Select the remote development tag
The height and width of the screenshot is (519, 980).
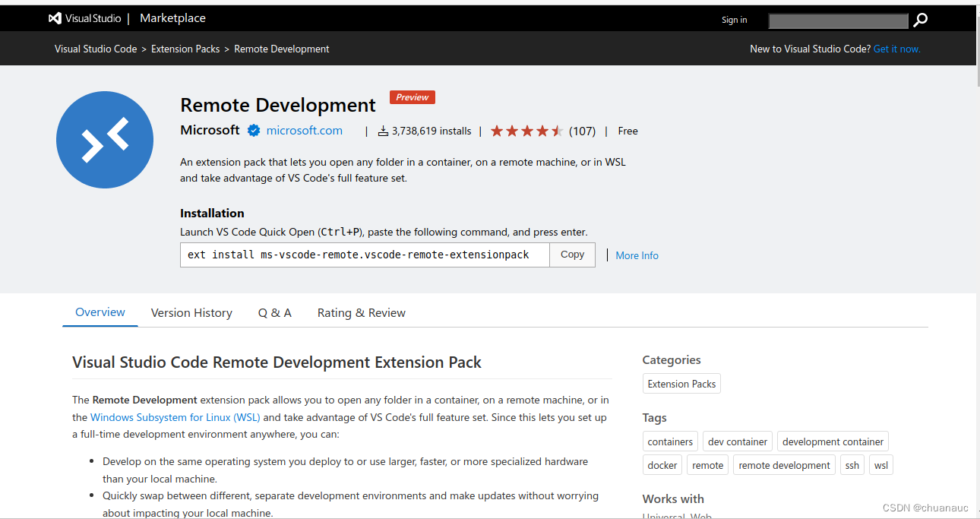(x=784, y=465)
